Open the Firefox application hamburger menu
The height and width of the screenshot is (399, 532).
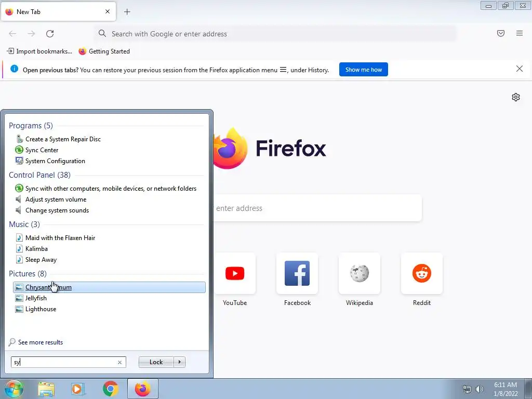point(520,33)
